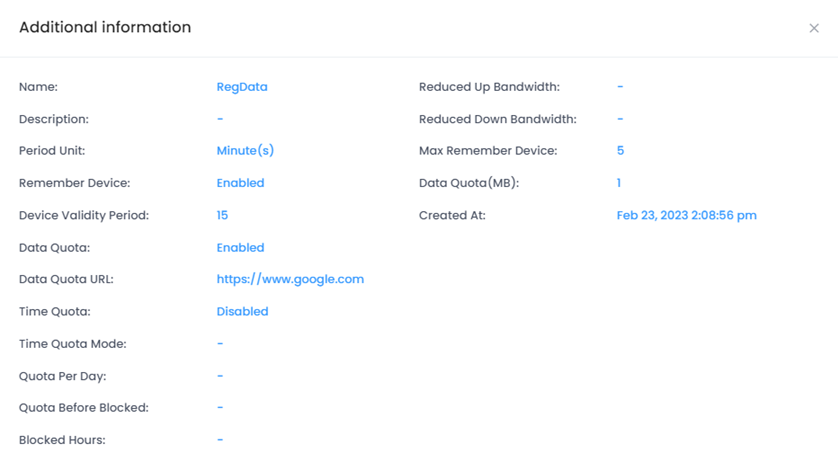Click the Reduced Up Bandwidth label
This screenshot has height=470, width=838.
click(x=489, y=87)
